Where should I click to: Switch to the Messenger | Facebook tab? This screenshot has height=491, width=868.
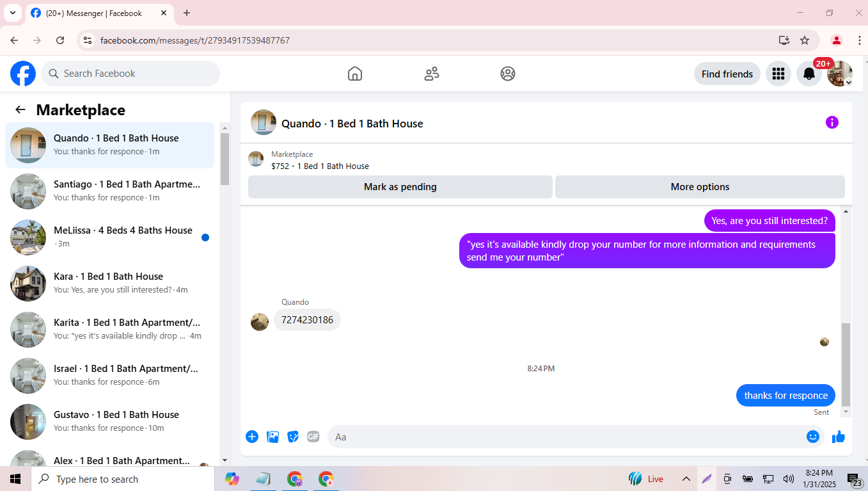click(x=99, y=13)
